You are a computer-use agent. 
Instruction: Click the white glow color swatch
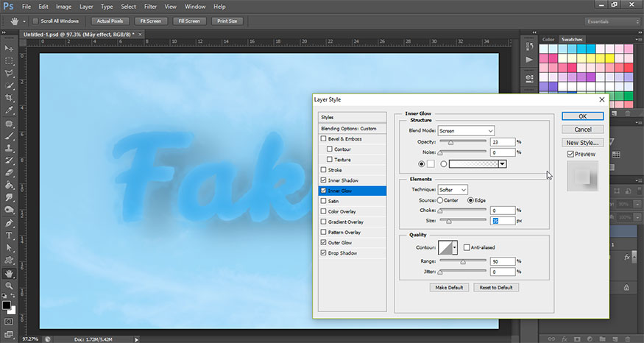click(431, 164)
